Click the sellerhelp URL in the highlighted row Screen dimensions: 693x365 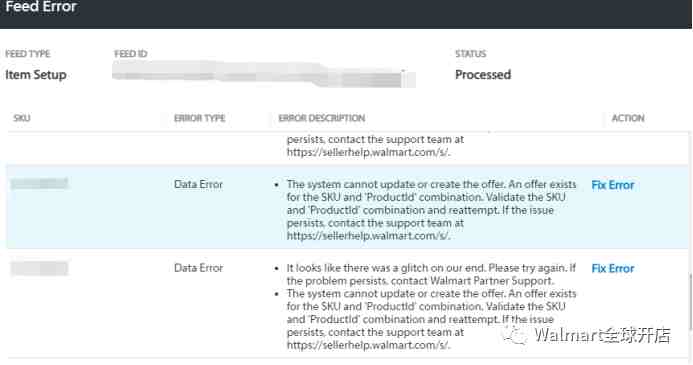(x=368, y=236)
